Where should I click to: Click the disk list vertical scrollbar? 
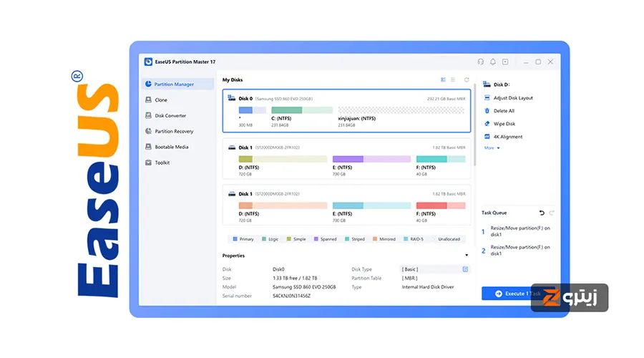pos(475,125)
